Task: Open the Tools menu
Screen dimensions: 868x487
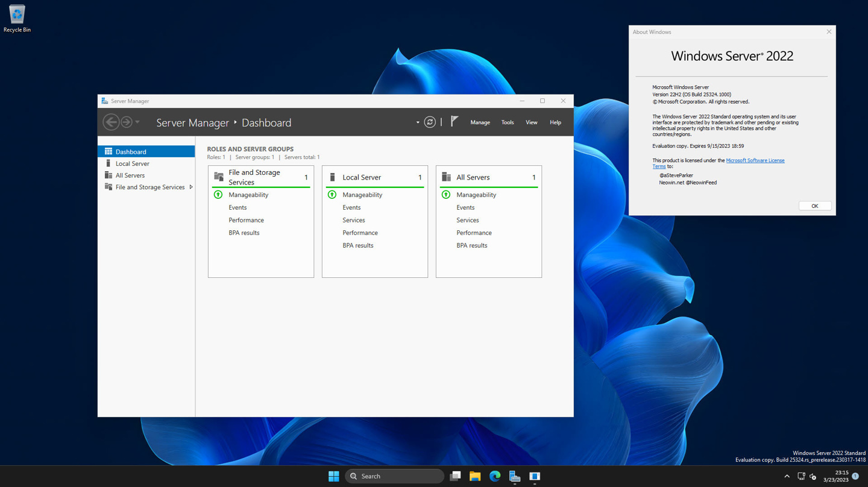Action: pos(508,122)
